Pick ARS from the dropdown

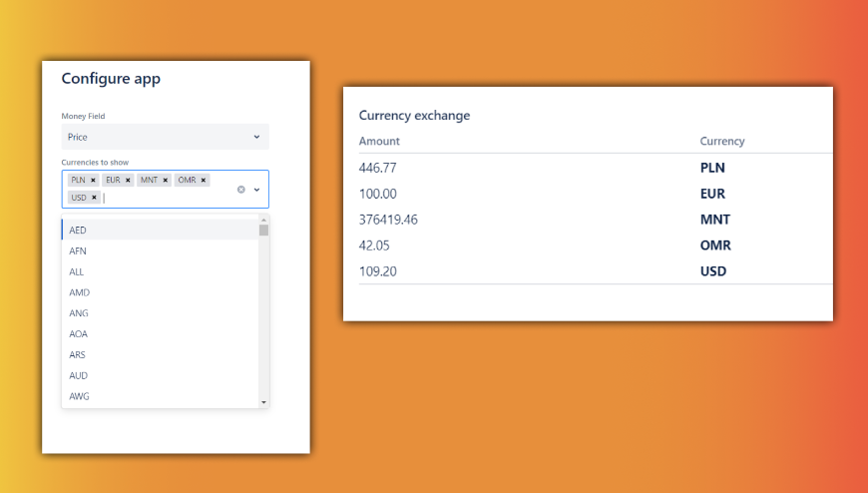[160, 355]
